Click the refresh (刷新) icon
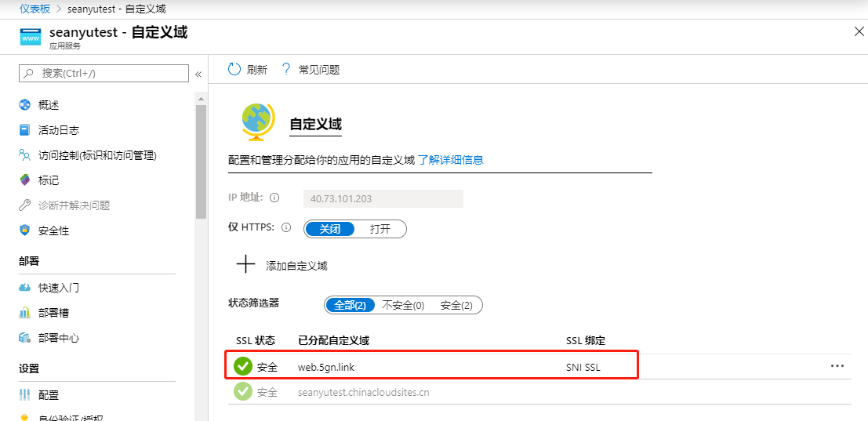The image size is (868, 421). [234, 69]
